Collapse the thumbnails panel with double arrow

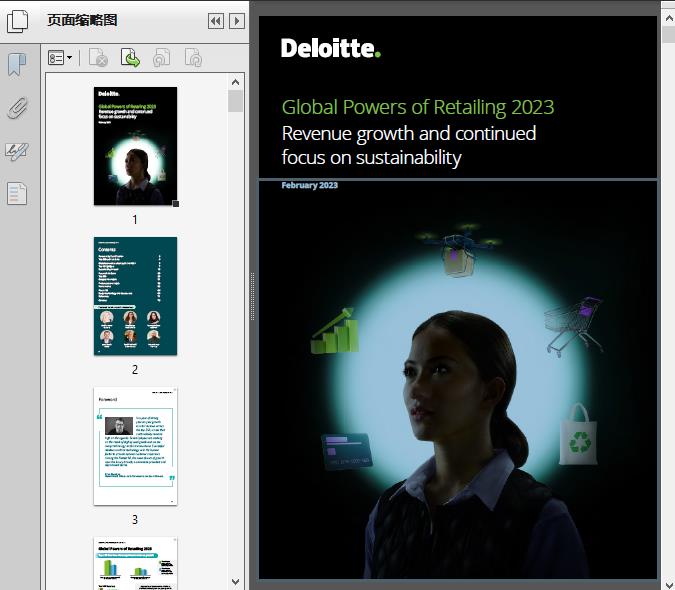[x=216, y=21]
